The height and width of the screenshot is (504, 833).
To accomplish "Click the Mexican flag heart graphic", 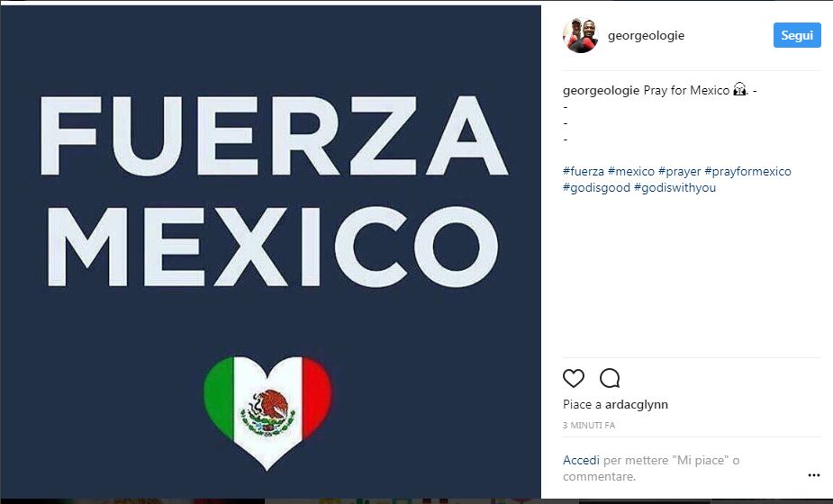I will click(x=267, y=412).
